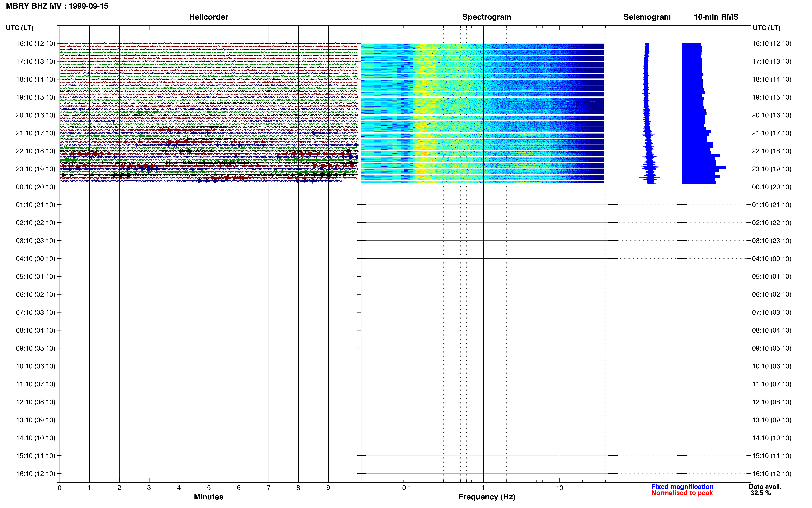Click the 0.1 tick on the frequency axis
This screenshot has height=508, width=812.
click(x=407, y=487)
